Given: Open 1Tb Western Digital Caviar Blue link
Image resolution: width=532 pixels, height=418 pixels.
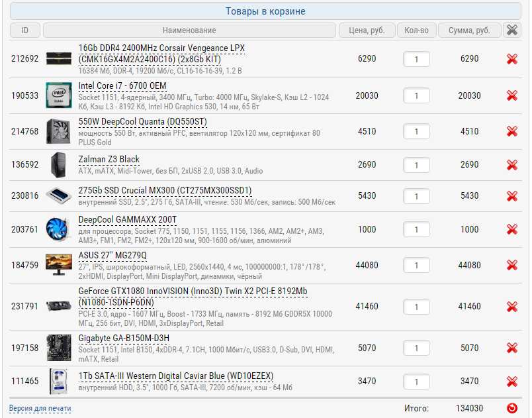Looking at the screenshot, I should pyautogui.click(x=176, y=376).
